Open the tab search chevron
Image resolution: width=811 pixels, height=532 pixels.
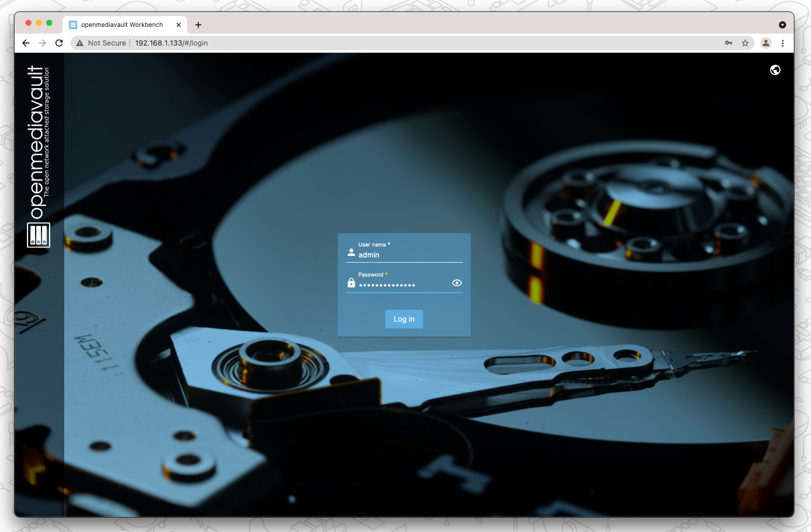[x=782, y=24]
